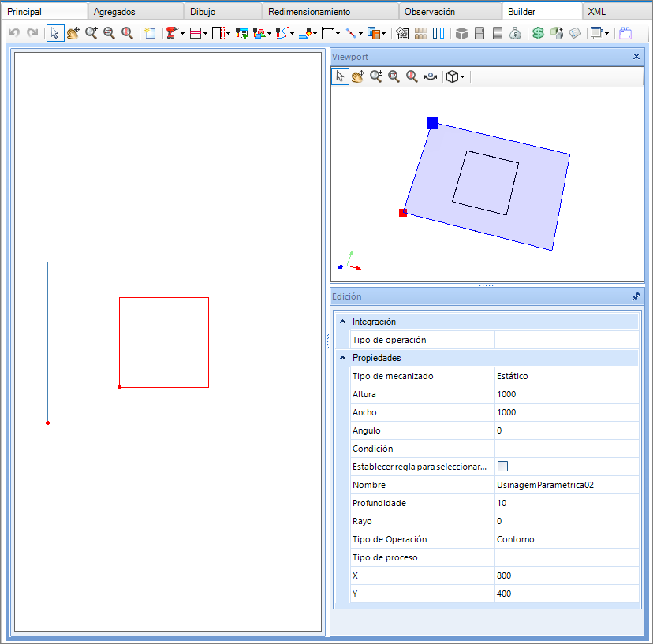Click the Altura value field showing 1000
Screen dimensions: 653x644
pyautogui.click(x=566, y=394)
